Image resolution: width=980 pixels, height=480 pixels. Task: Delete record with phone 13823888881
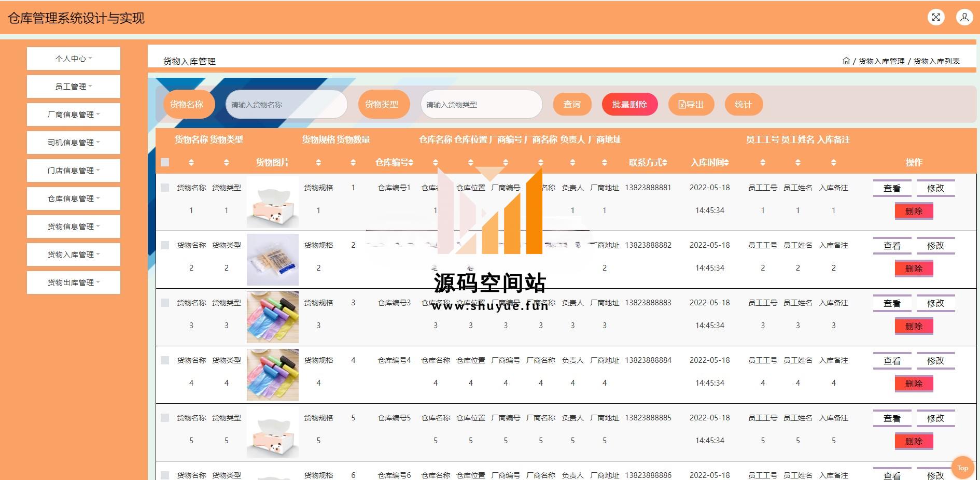pyautogui.click(x=914, y=211)
